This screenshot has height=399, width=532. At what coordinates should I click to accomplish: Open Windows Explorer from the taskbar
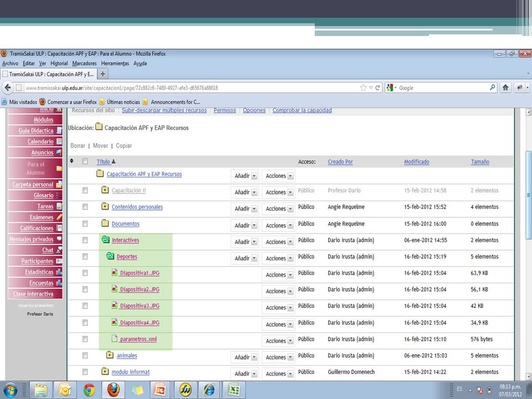point(40,390)
